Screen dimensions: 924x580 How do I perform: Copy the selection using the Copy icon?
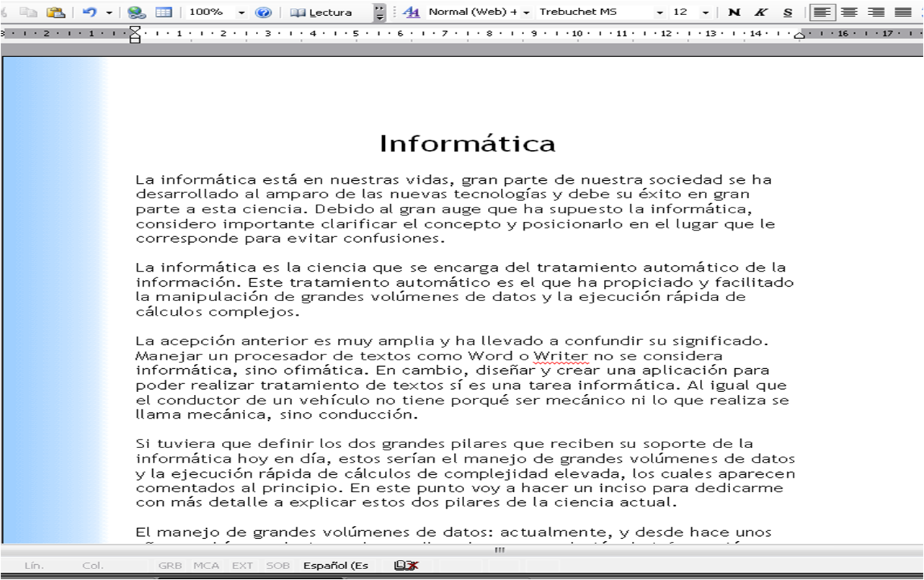click(x=29, y=12)
